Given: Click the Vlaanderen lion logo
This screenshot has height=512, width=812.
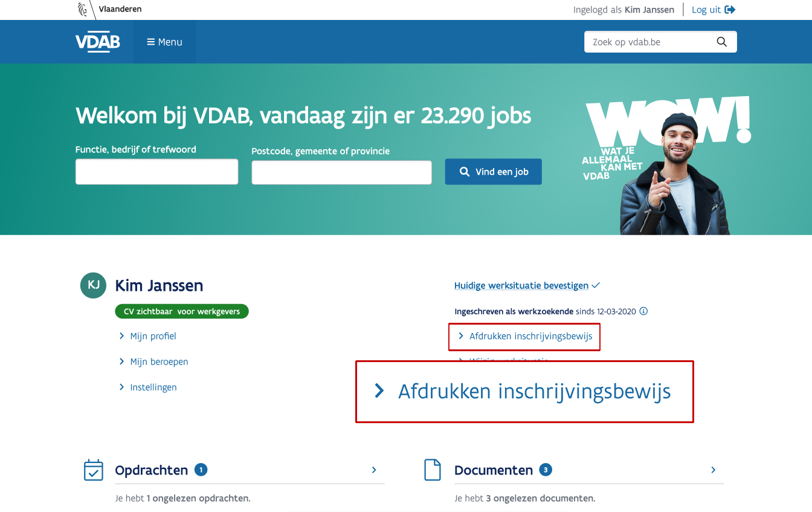Looking at the screenshot, I should (x=83, y=9).
